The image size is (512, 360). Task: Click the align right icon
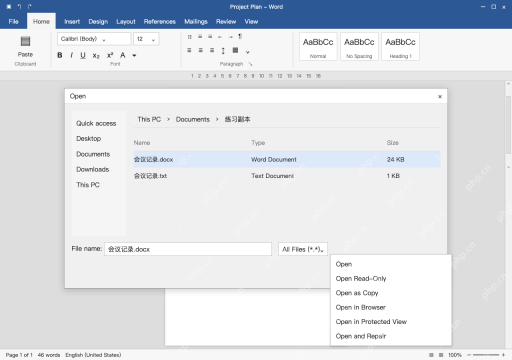coord(212,50)
